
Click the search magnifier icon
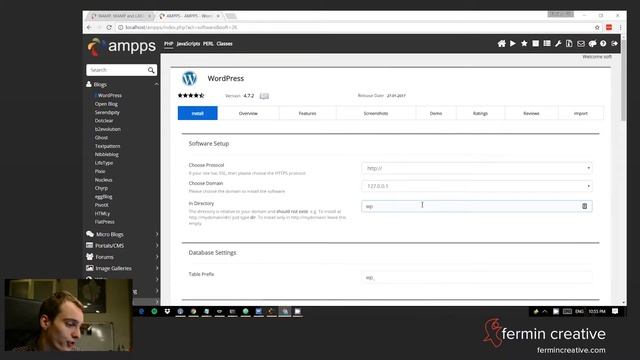[151, 70]
